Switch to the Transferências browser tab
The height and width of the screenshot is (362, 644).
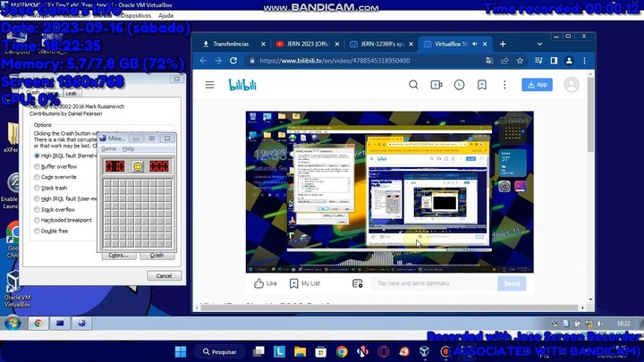click(233, 44)
